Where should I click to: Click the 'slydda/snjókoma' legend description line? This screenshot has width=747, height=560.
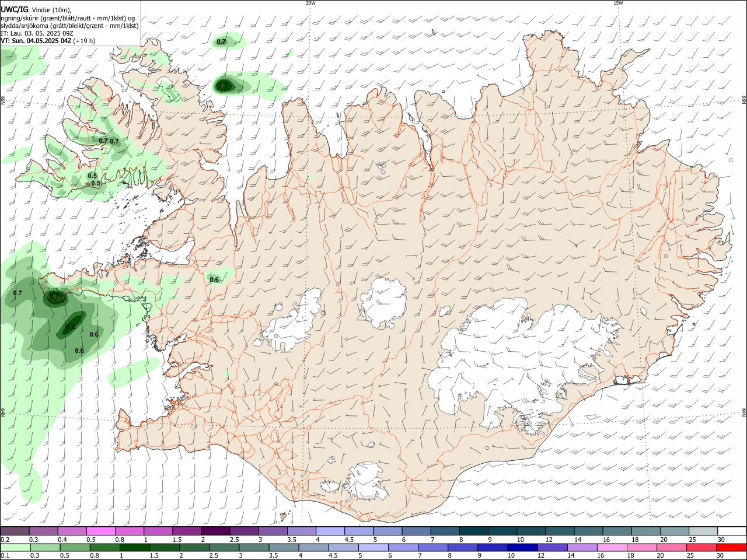(69, 26)
